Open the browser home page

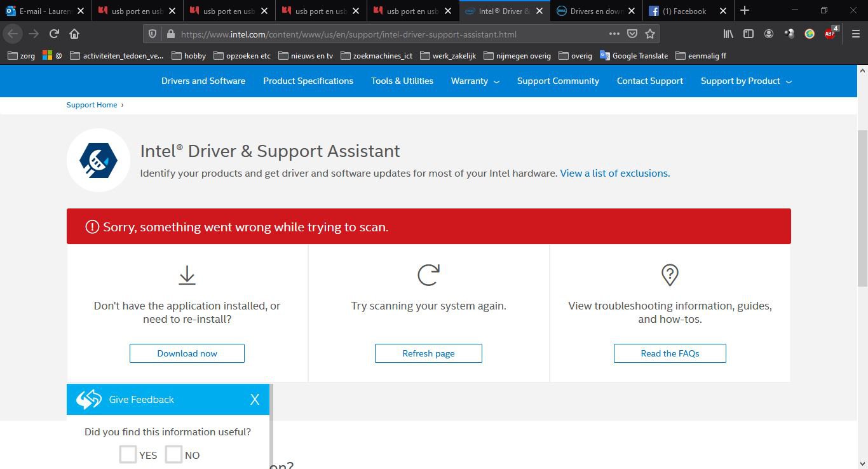click(74, 34)
